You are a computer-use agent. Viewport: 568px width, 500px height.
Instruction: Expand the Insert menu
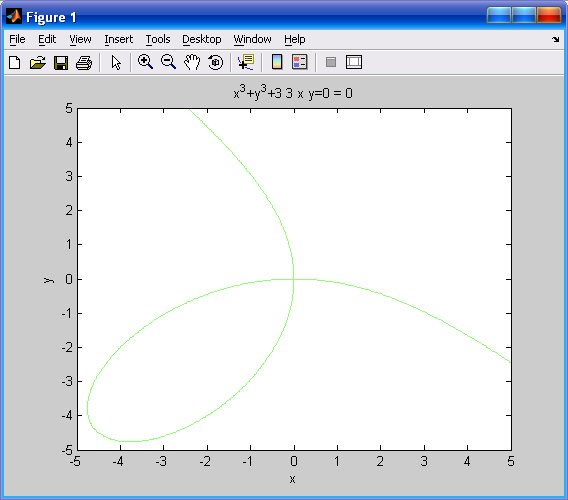coord(119,39)
